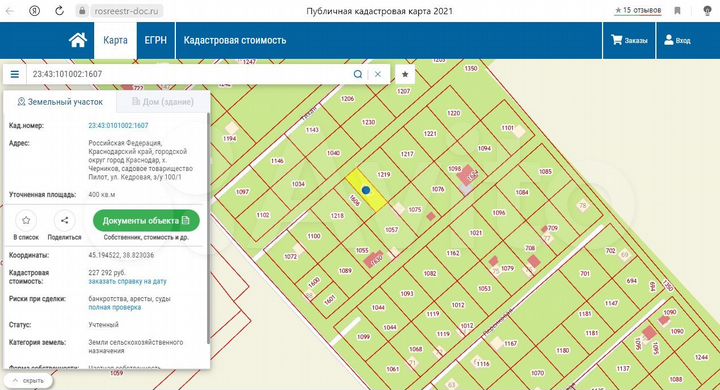Reload the page in browser
720x390 pixels.
[59, 11]
